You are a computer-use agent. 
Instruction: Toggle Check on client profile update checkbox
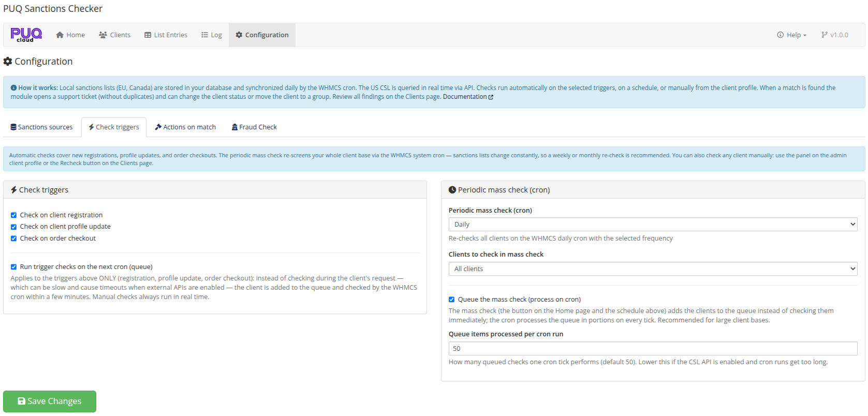14,227
